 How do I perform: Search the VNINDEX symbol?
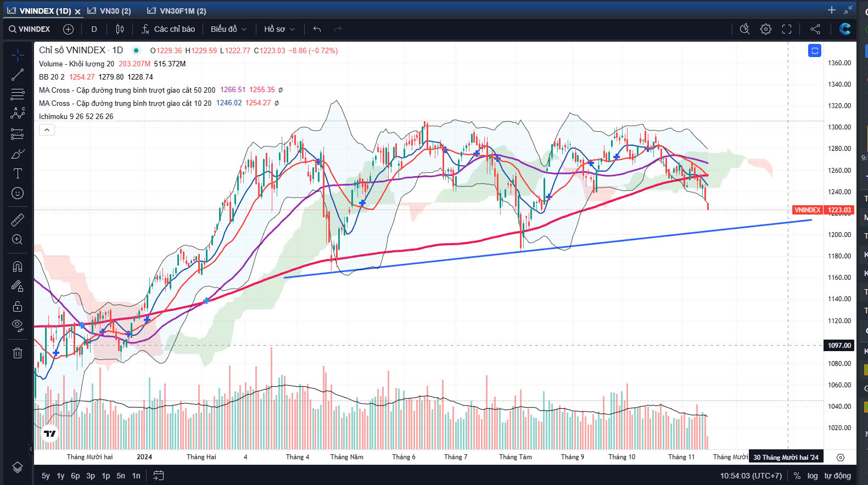pyautogui.click(x=30, y=29)
